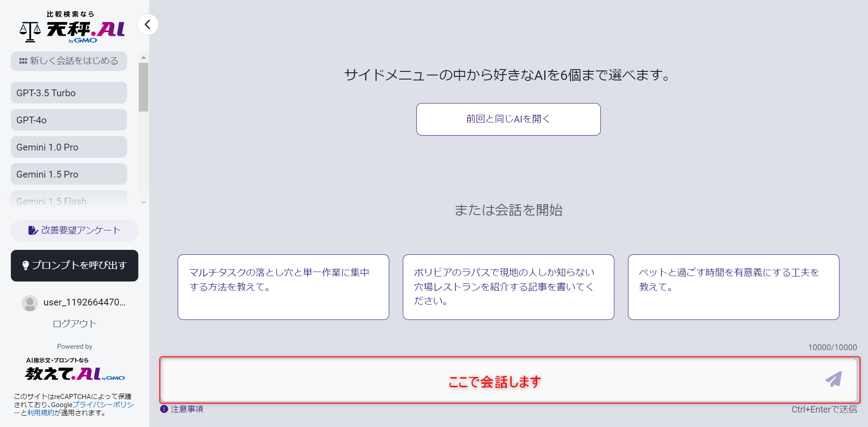Image resolution: width=868 pixels, height=427 pixels.
Task: Choose the マルチタスクの落とし穴 suggestion card
Action: tap(283, 287)
